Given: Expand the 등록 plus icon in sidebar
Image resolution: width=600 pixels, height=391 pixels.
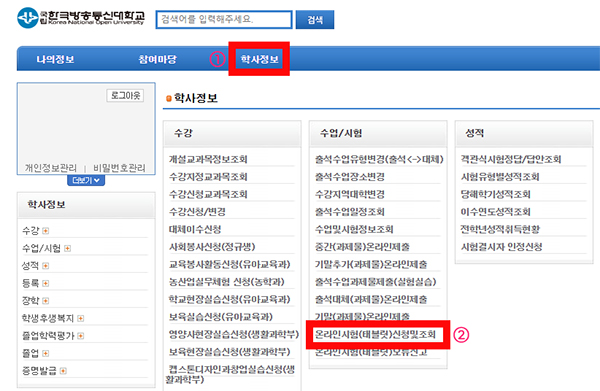Looking at the screenshot, I should (x=46, y=283).
